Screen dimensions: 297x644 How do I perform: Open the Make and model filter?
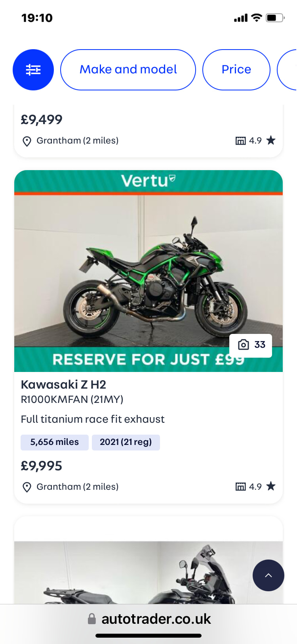pyautogui.click(x=128, y=70)
